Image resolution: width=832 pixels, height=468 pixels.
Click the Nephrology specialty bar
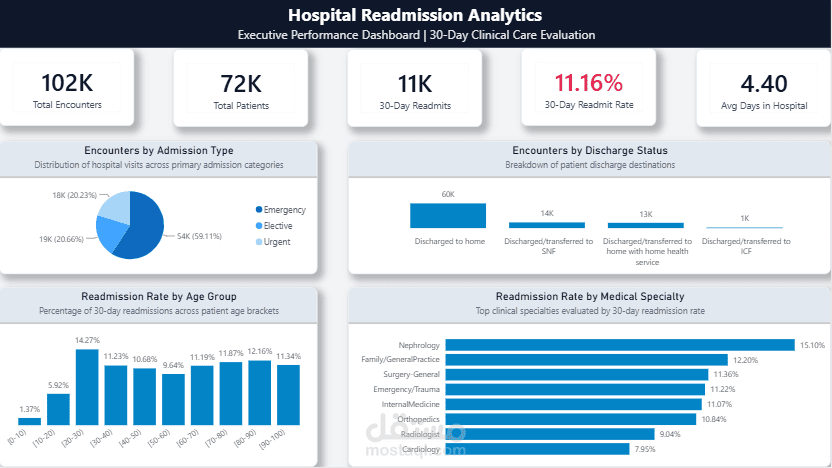click(620, 345)
